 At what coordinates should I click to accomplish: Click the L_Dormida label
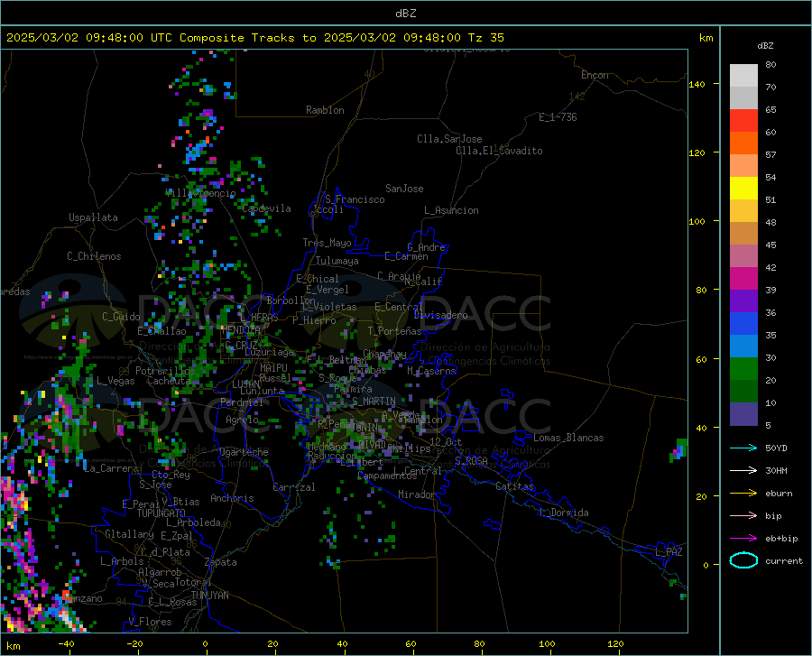[563, 513]
